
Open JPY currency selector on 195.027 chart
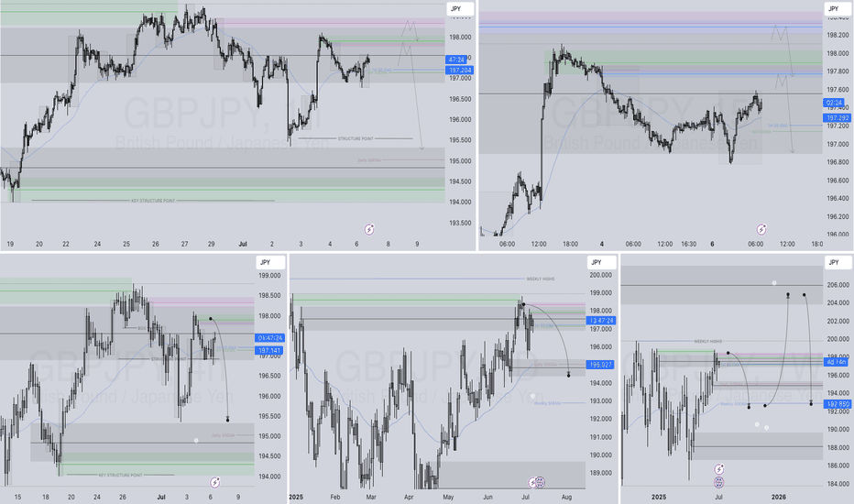click(601, 262)
